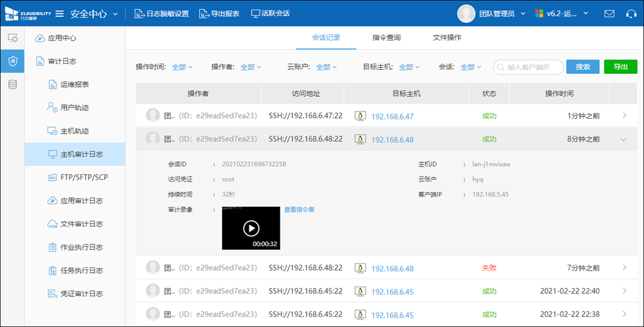Open the mail envelope icon
The width and height of the screenshot is (644, 327).
pyautogui.click(x=609, y=13)
